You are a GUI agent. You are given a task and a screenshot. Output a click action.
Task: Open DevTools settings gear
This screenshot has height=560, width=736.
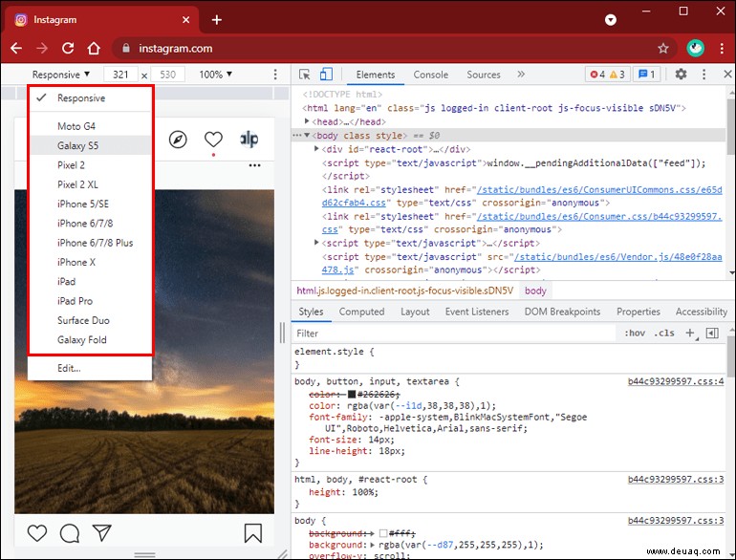[x=681, y=75]
